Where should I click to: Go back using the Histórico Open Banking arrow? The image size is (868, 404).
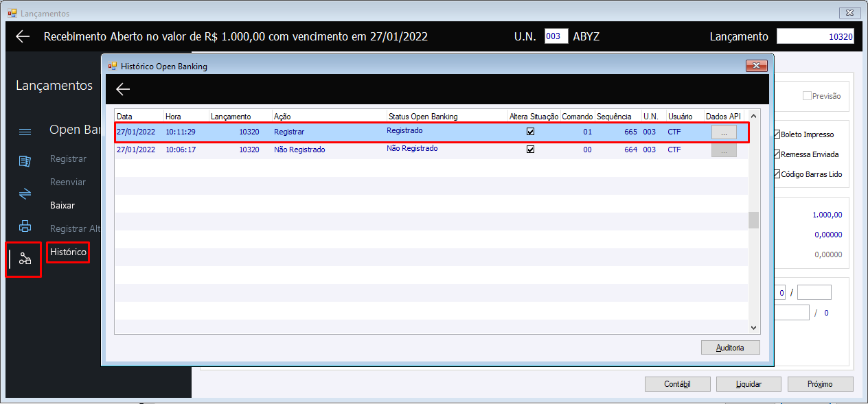(123, 89)
